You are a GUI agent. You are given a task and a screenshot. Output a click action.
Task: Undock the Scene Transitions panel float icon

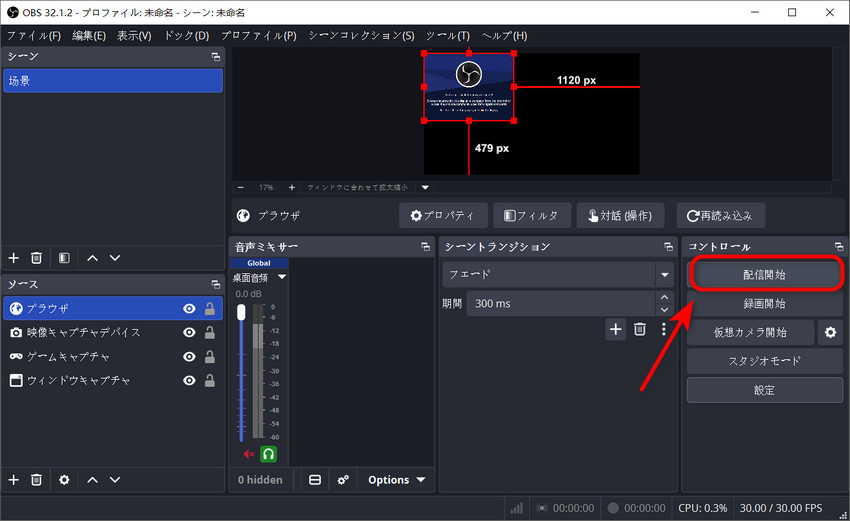668,247
